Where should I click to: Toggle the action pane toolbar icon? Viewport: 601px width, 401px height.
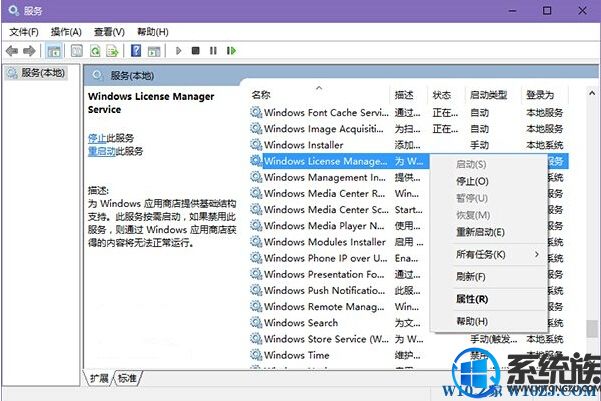(154, 51)
